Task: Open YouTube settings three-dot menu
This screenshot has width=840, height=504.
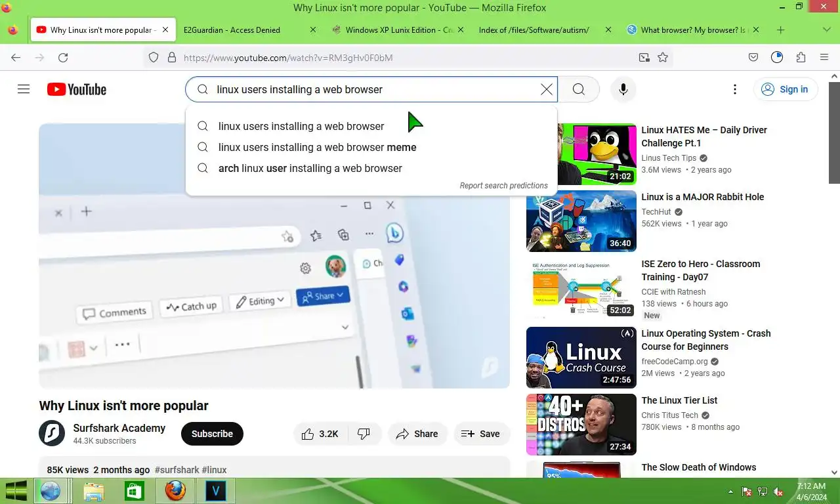Action: 735,89
